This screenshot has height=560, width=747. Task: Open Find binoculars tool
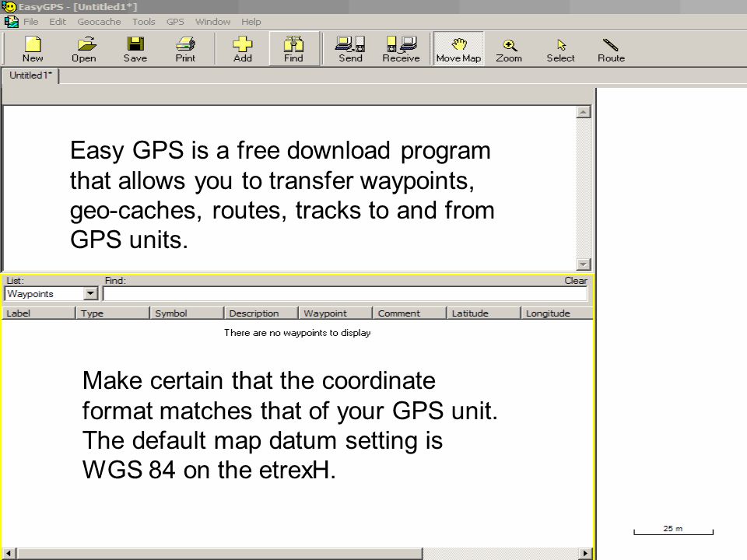pos(293,49)
